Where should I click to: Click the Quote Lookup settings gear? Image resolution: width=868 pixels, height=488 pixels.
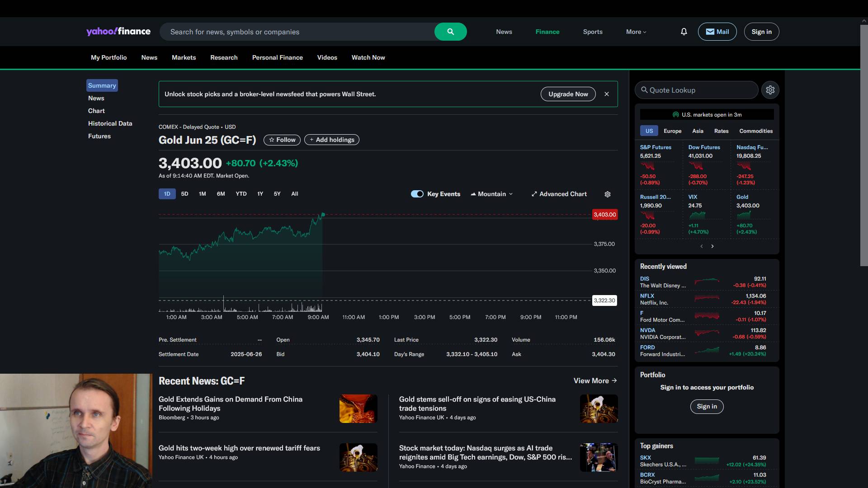pos(770,90)
